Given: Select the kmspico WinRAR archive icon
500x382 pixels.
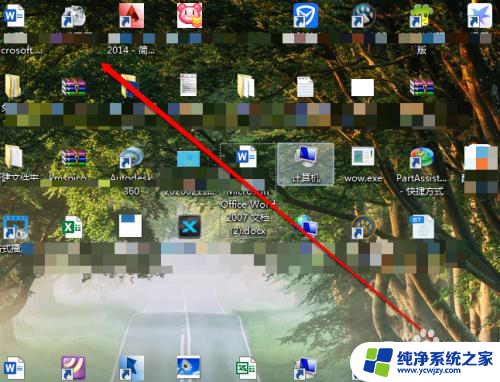Looking at the screenshot, I should click(73, 157).
